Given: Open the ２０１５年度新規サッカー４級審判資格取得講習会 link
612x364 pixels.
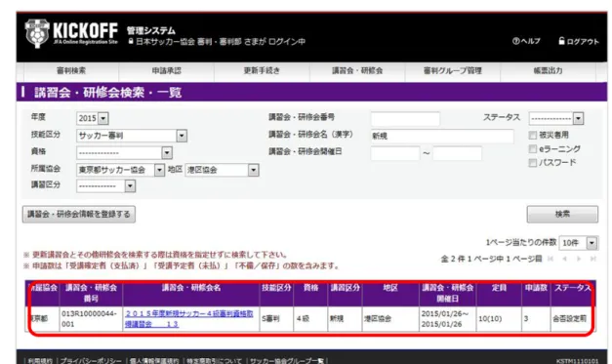Looking at the screenshot, I should tap(189, 319).
